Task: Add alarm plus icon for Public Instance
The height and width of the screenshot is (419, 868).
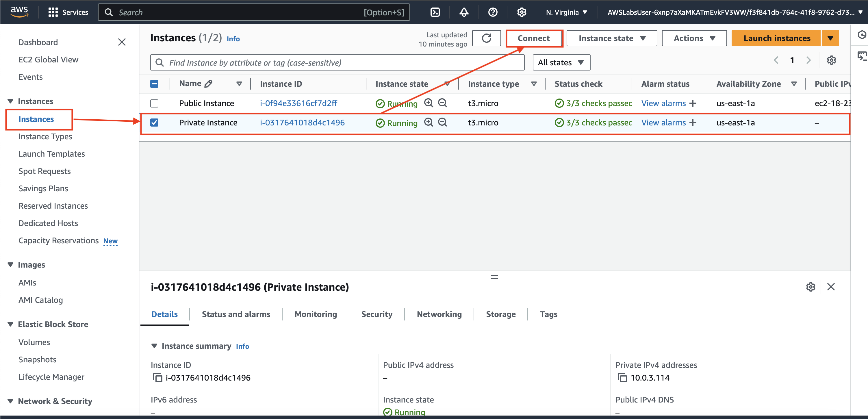Action: (x=693, y=103)
